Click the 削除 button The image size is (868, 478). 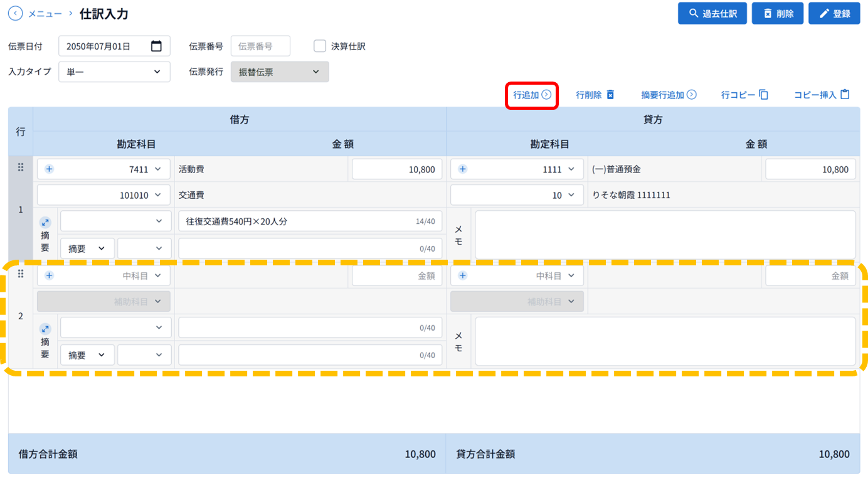[778, 13]
